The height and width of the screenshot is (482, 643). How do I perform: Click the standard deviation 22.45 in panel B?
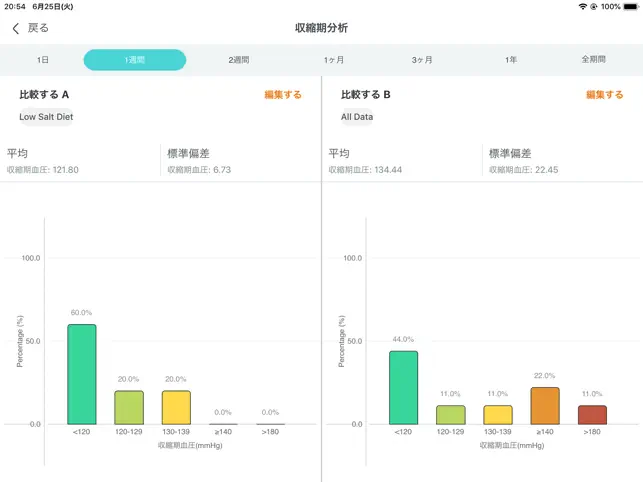coord(547,170)
